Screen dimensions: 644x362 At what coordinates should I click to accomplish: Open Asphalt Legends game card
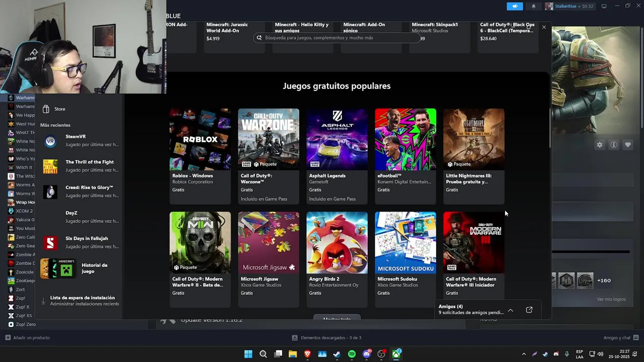pyautogui.click(x=337, y=156)
